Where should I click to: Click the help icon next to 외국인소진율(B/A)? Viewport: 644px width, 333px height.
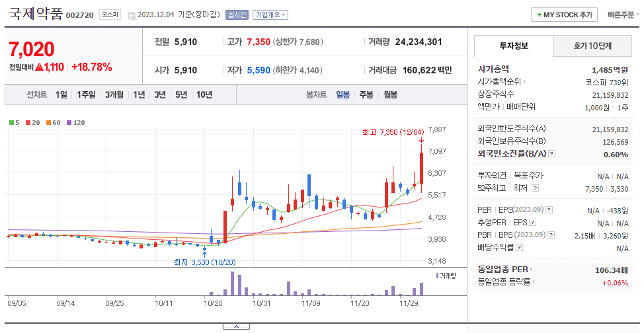pyautogui.click(x=552, y=153)
